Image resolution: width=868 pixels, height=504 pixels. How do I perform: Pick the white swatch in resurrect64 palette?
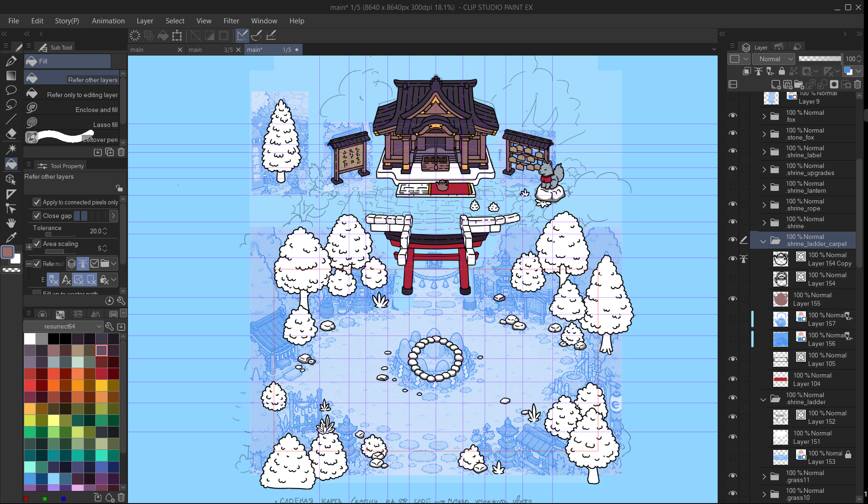click(x=30, y=339)
